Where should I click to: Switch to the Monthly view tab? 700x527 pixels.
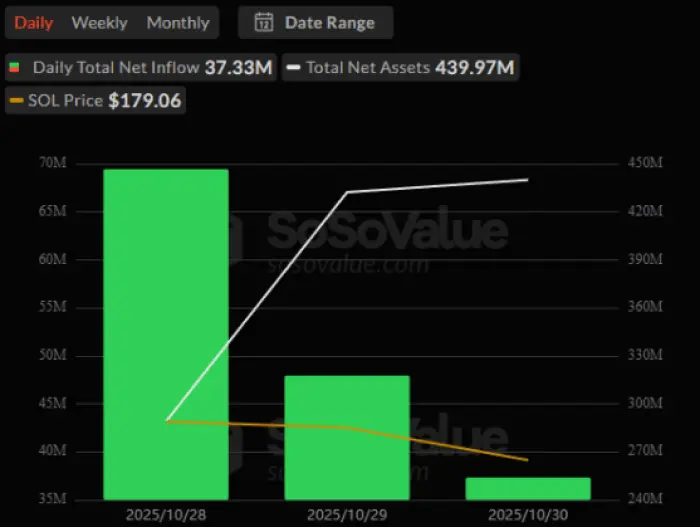178,23
